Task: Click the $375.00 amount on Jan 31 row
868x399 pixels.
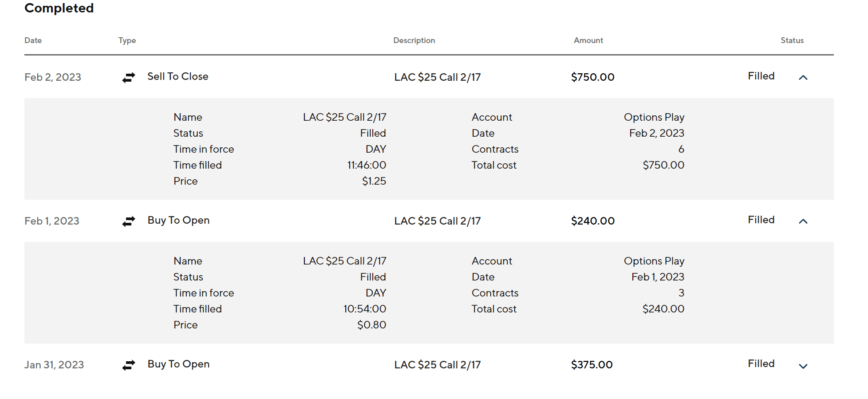Action: pyautogui.click(x=592, y=365)
